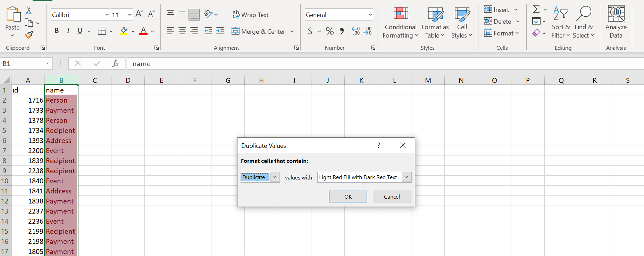Screen dimensions: 644x256
Task: Click the Insert Function fx icon
Action: (115, 64)
